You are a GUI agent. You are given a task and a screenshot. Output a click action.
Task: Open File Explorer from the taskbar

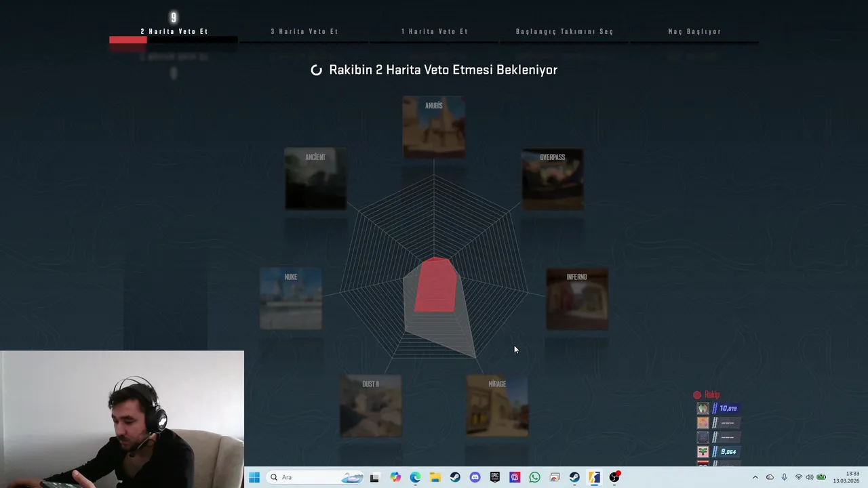pyautogui.click(x=435, y=477)
